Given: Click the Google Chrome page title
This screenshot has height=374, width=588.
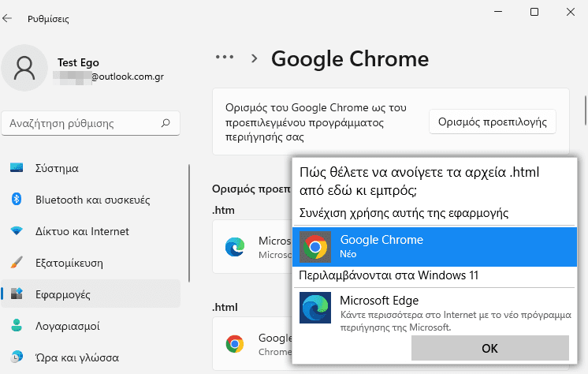Looking at the screenshot, I should pos(350,59).
